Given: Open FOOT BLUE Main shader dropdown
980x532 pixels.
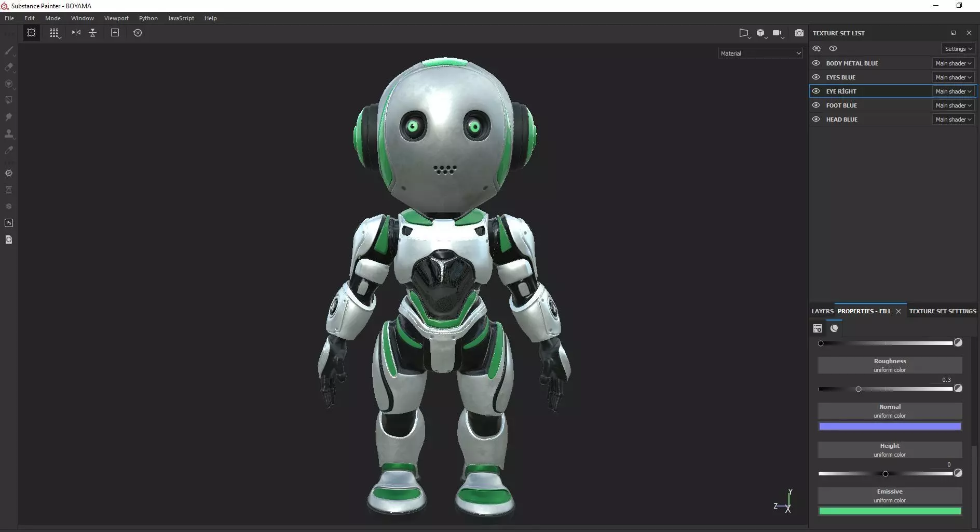Looking at the screenshot, I should coord(954,105).
